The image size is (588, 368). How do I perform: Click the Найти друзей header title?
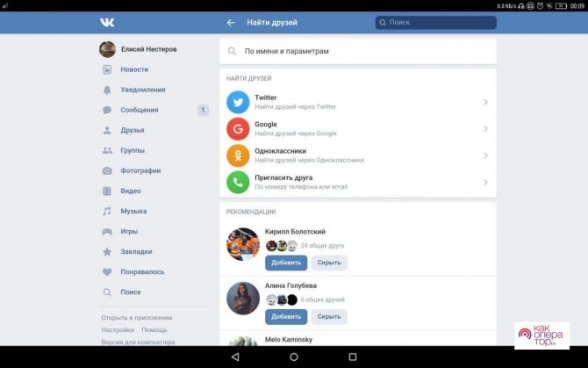pyautogui.click(x=272, y=23)
